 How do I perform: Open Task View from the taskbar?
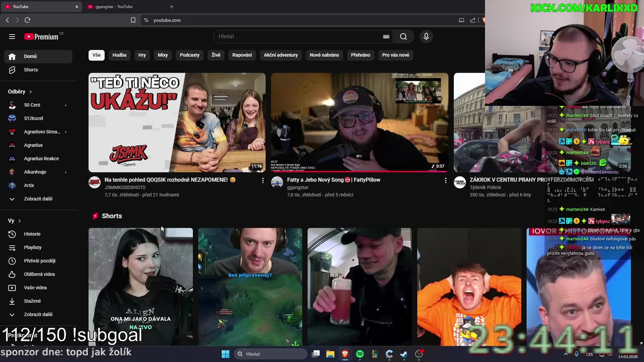(315, 354)
